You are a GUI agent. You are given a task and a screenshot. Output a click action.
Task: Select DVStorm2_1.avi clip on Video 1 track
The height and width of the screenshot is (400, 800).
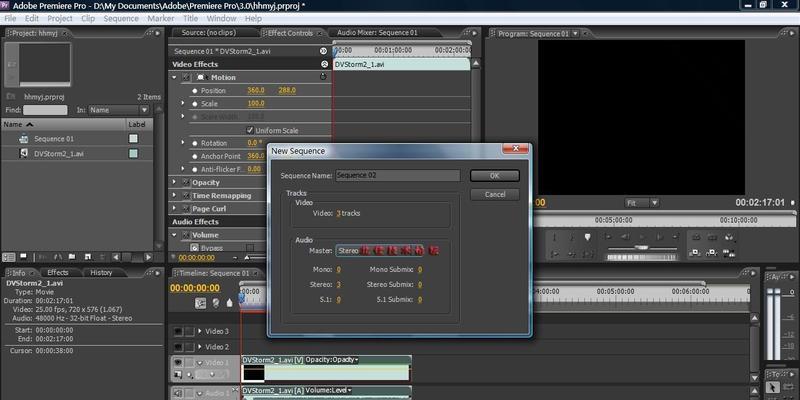326,368
